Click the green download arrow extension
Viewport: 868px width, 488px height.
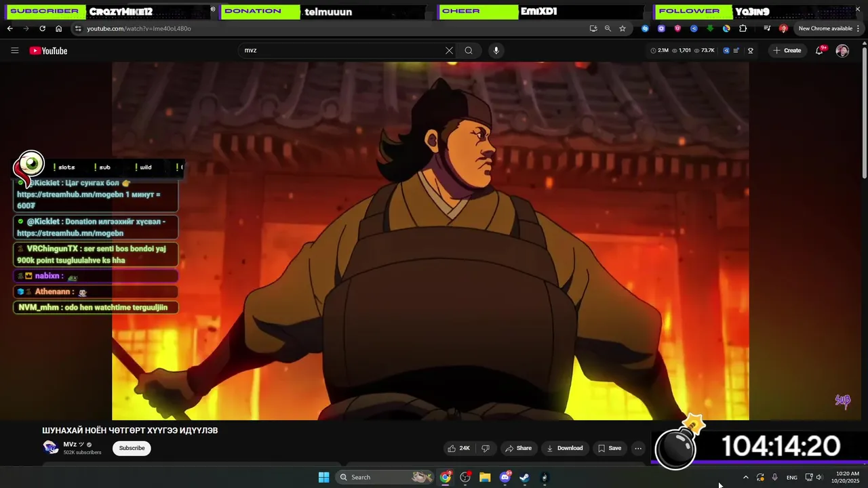point(710,28)
